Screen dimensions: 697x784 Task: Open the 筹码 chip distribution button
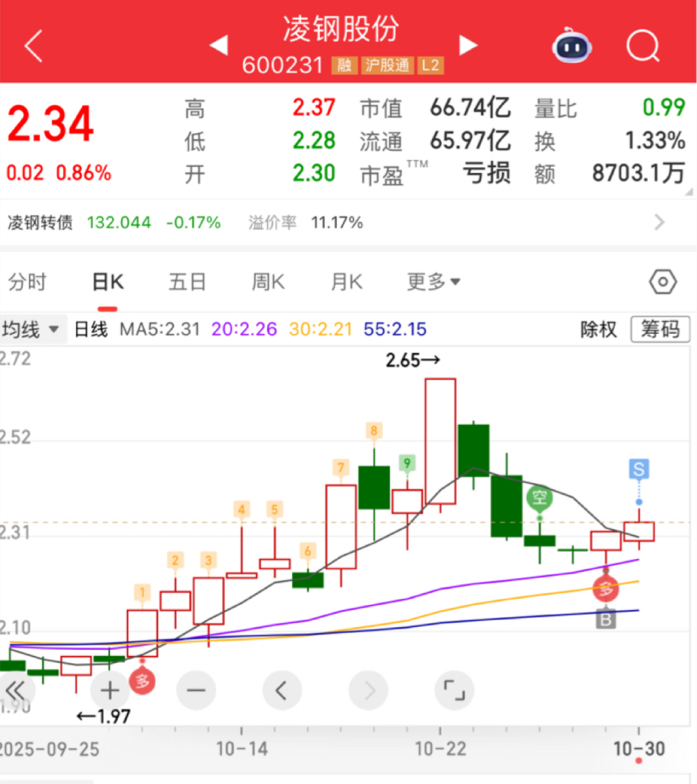coord(660,329)
